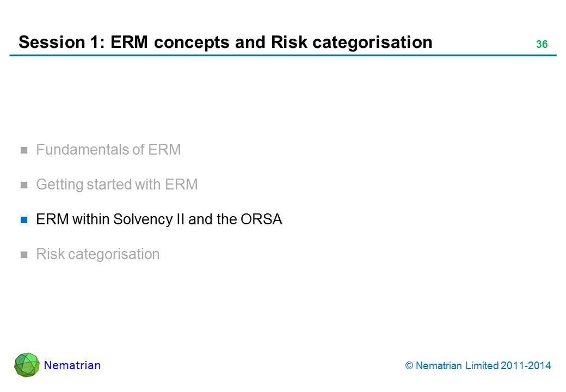The width and height of the screenshot is (566, 392).
Task: Click the Nematrian polyhedron logo icon
Action: pyautogui.click(x=27, y=365)
